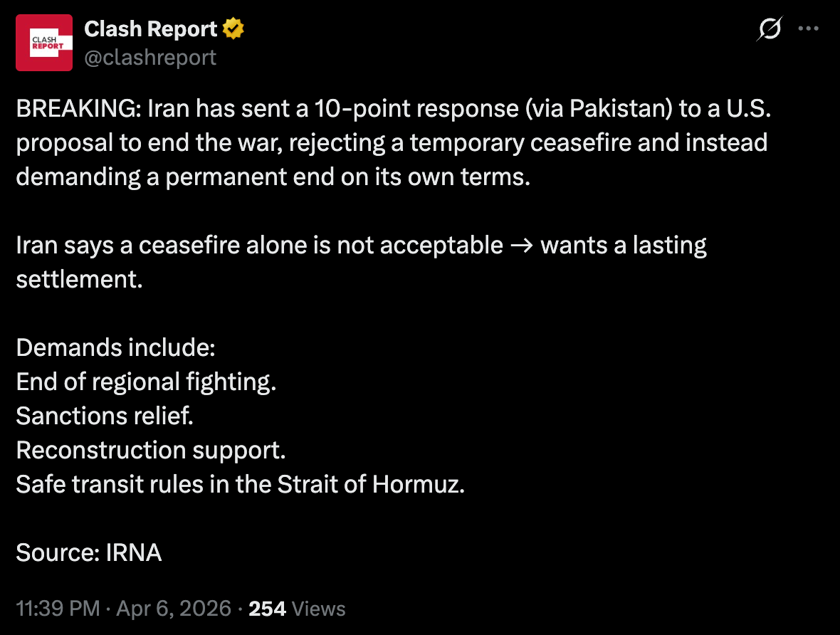The width and height of the screenshot is (840, 635).
Task: Click the Clash Report display name
Action: 150,29
